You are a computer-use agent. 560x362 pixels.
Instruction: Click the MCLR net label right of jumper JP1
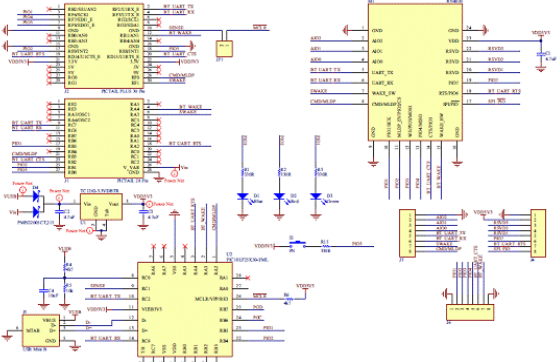260,27
